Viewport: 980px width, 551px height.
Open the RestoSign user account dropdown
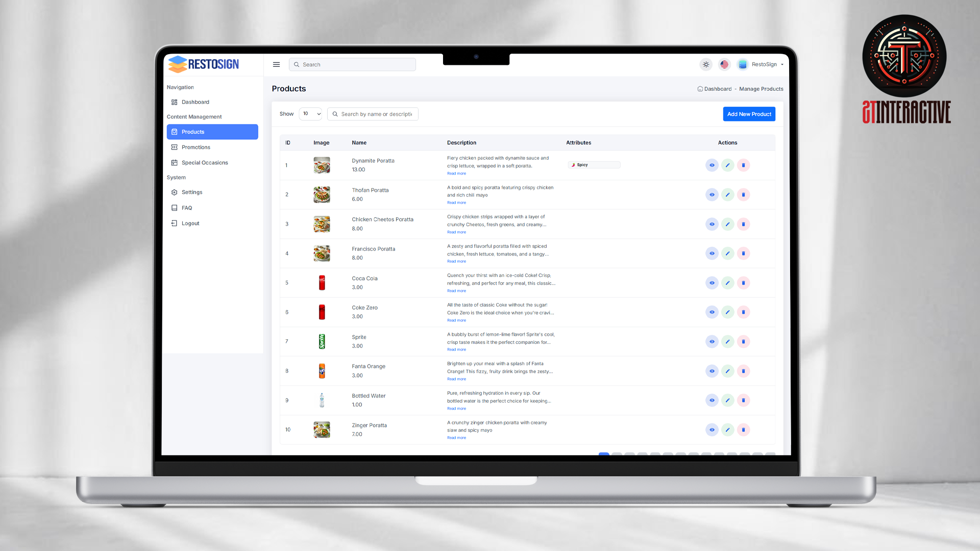(763, 64)
